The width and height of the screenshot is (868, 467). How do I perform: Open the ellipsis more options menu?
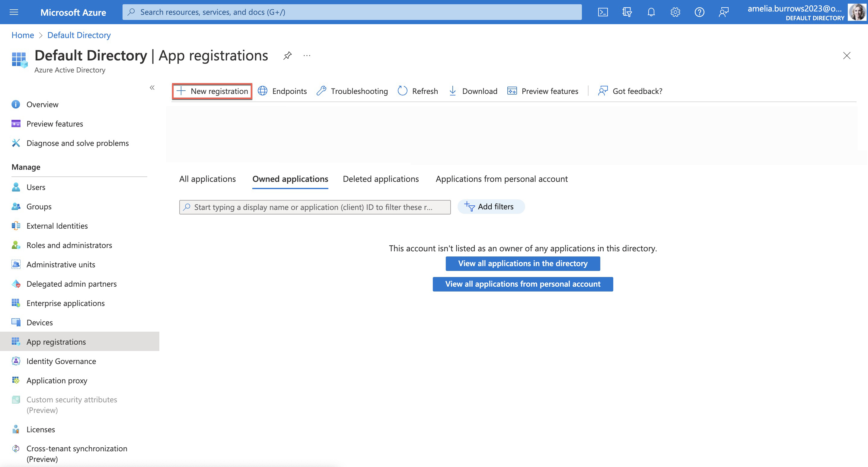307,56
